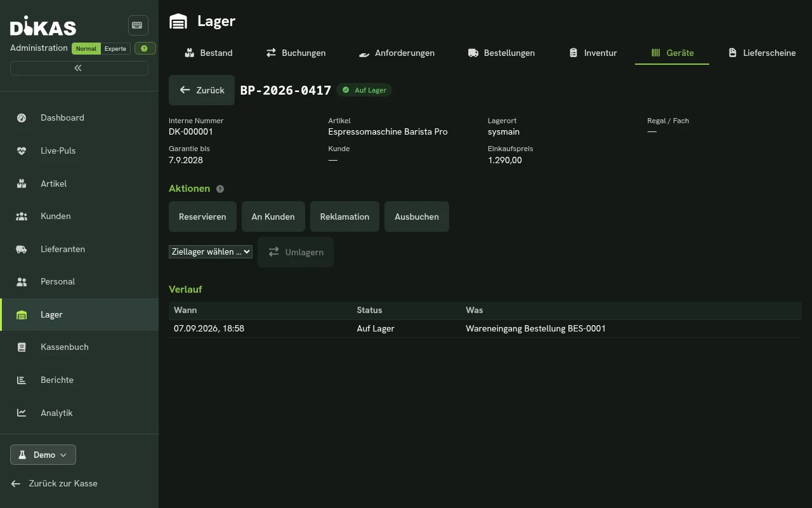Select the Geräte tab
Screen dimensions: 812x508
[672, 53]
